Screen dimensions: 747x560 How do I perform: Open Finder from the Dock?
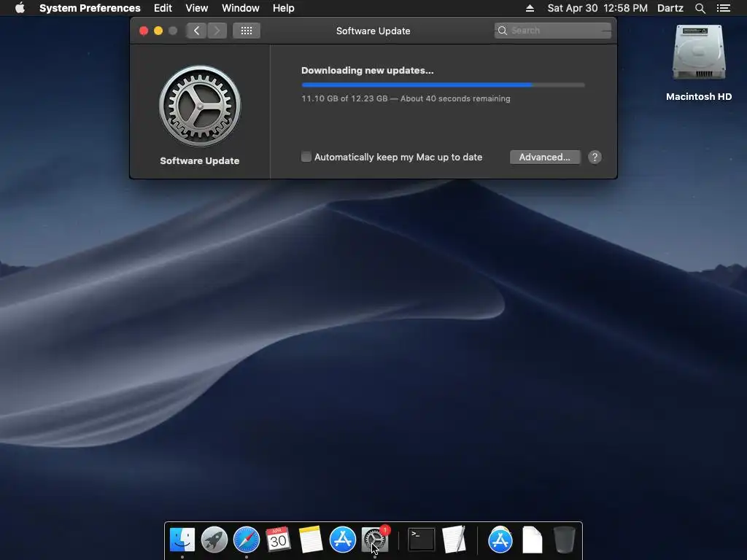[182, 540]
